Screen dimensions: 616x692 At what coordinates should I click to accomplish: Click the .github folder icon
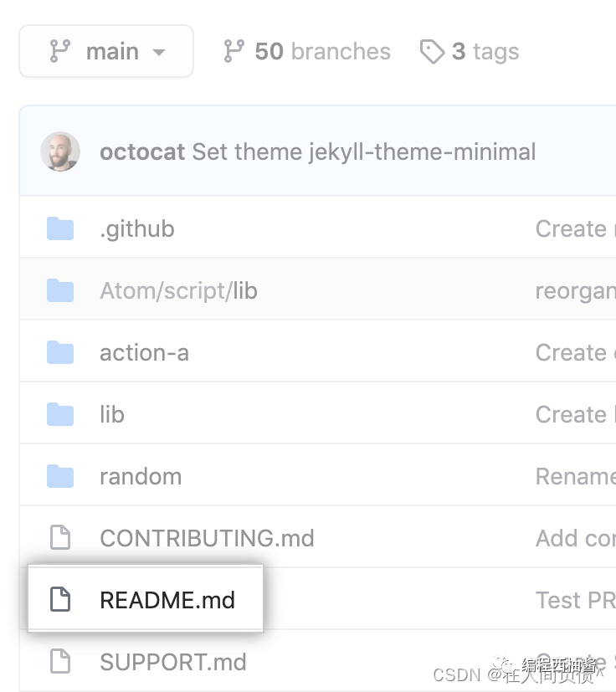point(60,228)
